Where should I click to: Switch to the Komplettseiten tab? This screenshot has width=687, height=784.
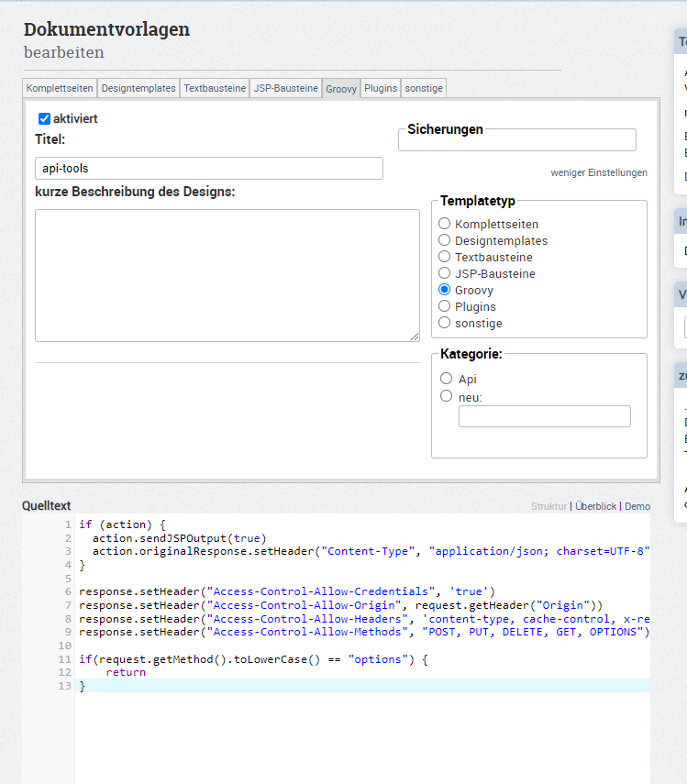(x=59, y=89)
